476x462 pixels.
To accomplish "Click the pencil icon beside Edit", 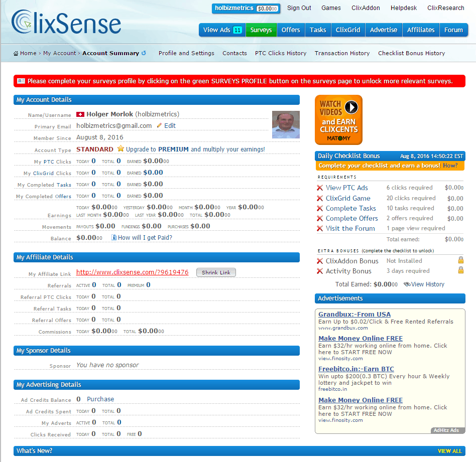I will coord(159,125).
